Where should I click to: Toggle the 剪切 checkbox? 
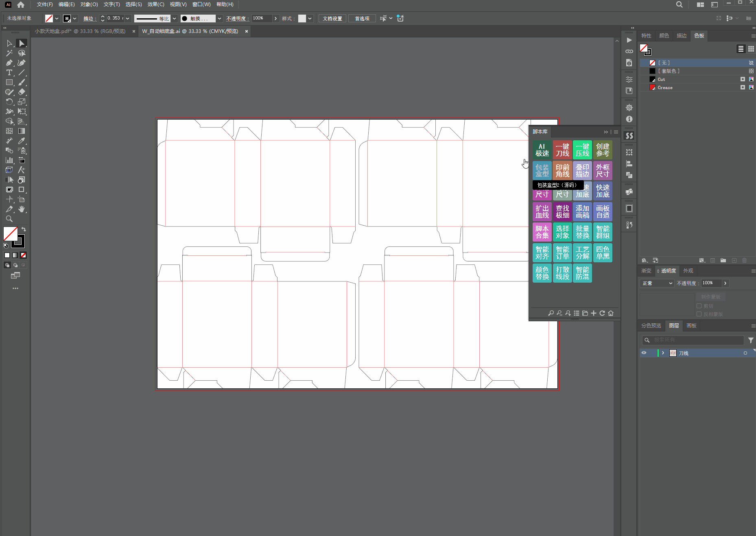(x=699, y=306)
